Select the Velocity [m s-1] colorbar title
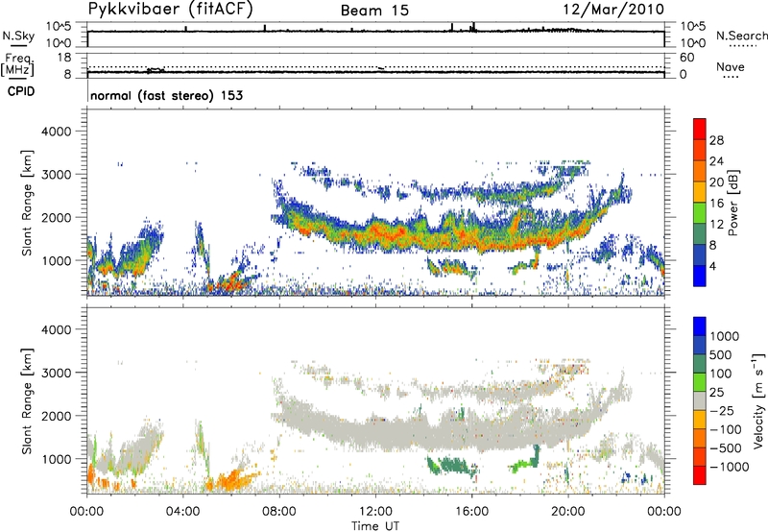This screenshot has height=532, width=768. pyautogui.click(x=758, y=400)
